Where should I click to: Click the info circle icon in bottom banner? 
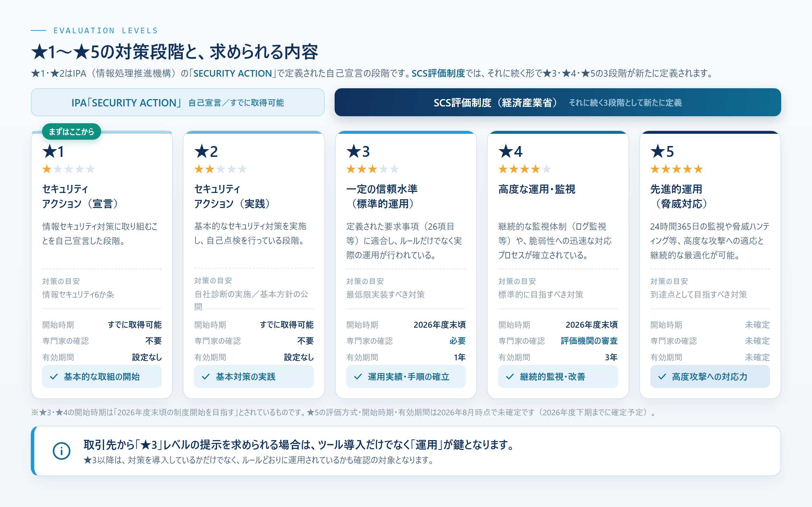click(x=62, y=451)
